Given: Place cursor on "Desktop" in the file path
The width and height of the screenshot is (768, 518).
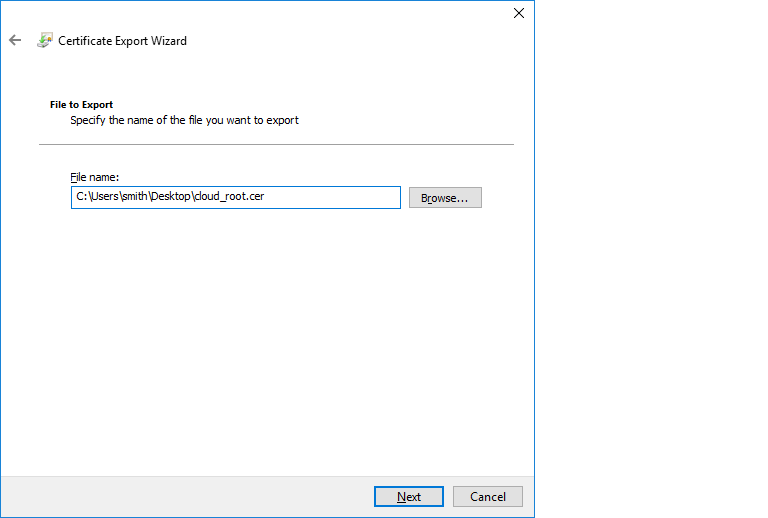Looking at the screenshot, I should [x=169, y=198].
